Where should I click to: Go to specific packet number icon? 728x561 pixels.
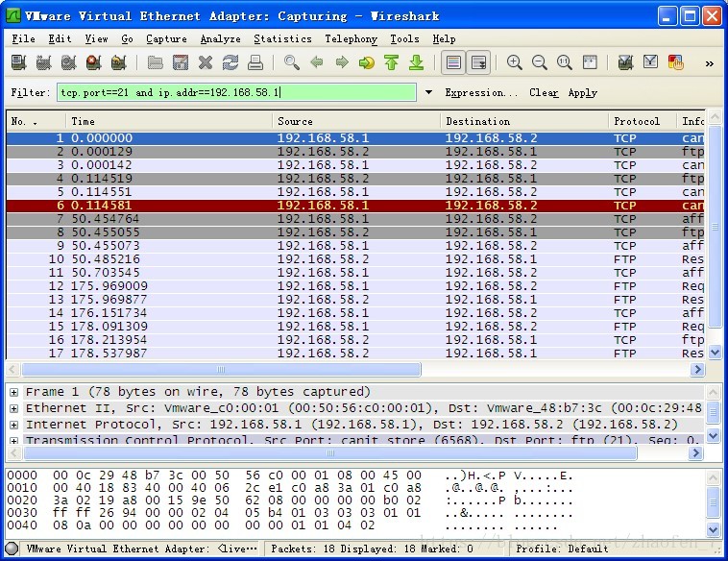tap(367, 62)
